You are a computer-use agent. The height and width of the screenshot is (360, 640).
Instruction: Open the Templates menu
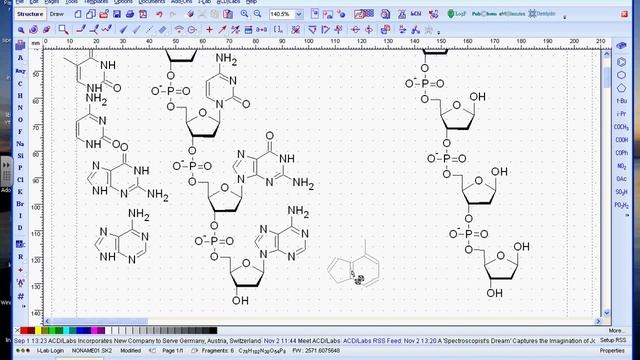tap(96, 2)
